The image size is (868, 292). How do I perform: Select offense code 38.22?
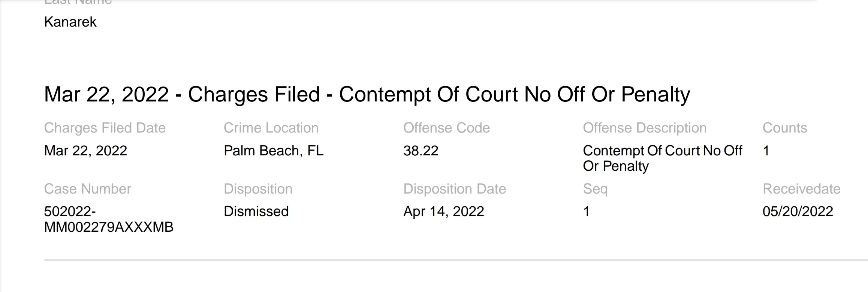coord(421,151)
